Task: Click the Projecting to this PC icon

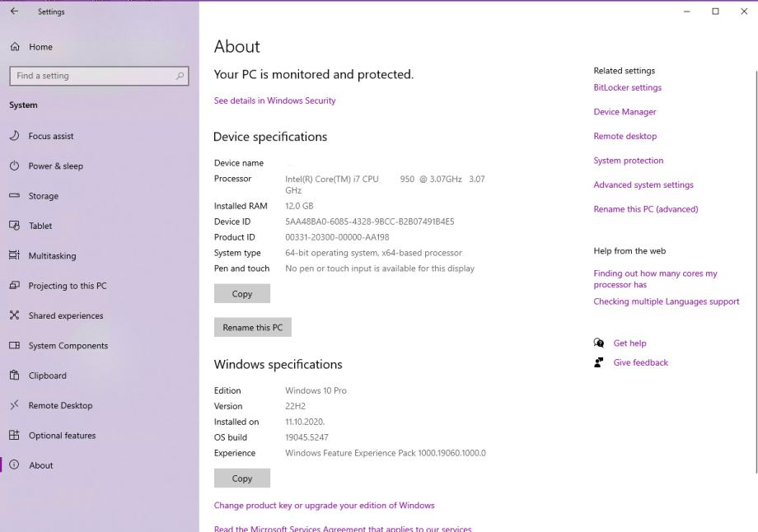Action: (x=15, y=286)
